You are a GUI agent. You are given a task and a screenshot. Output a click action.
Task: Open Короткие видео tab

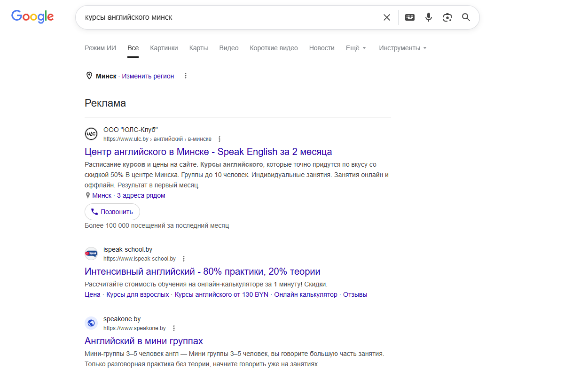tap(274, 48)
